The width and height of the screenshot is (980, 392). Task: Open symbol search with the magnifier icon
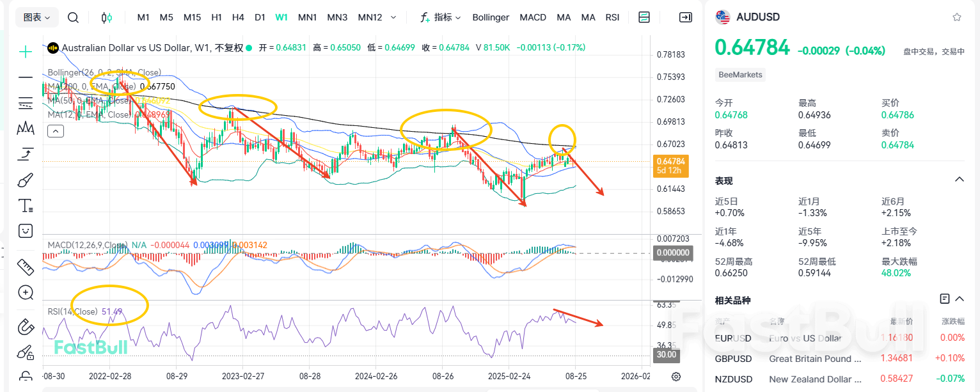73,17
